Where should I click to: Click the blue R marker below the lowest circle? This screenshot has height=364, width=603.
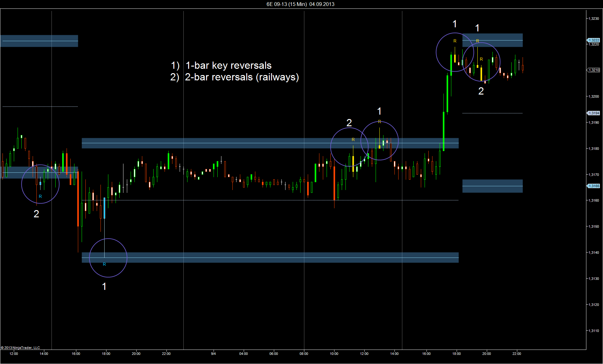[104, 264]
